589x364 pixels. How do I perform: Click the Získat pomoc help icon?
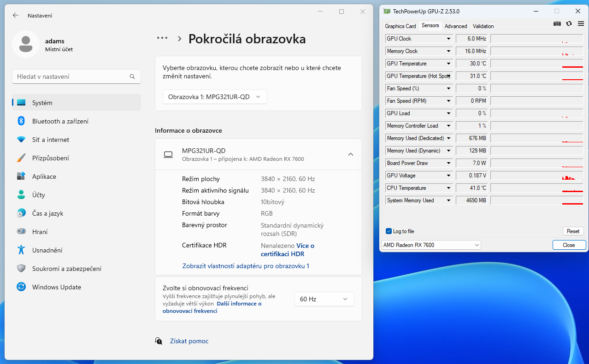click(159, 341)
